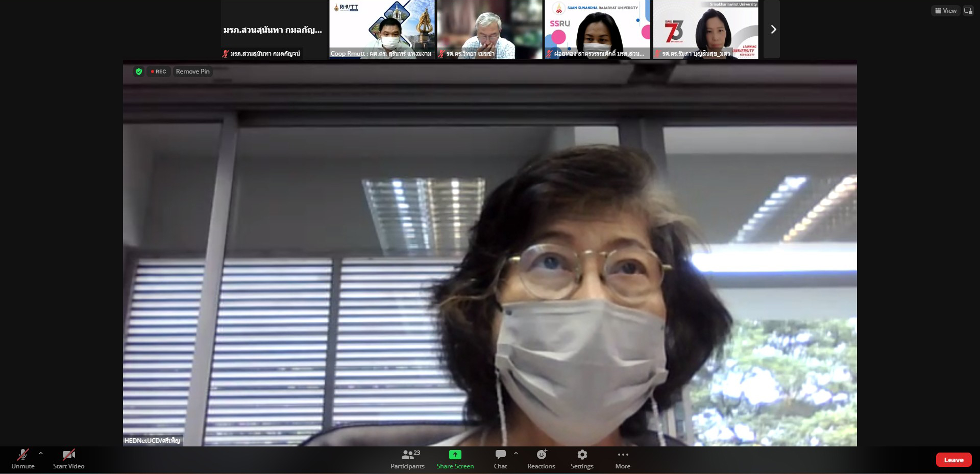Show next participants with right arrow
This screenshot has width=980, height=474.
coord(773,30)
